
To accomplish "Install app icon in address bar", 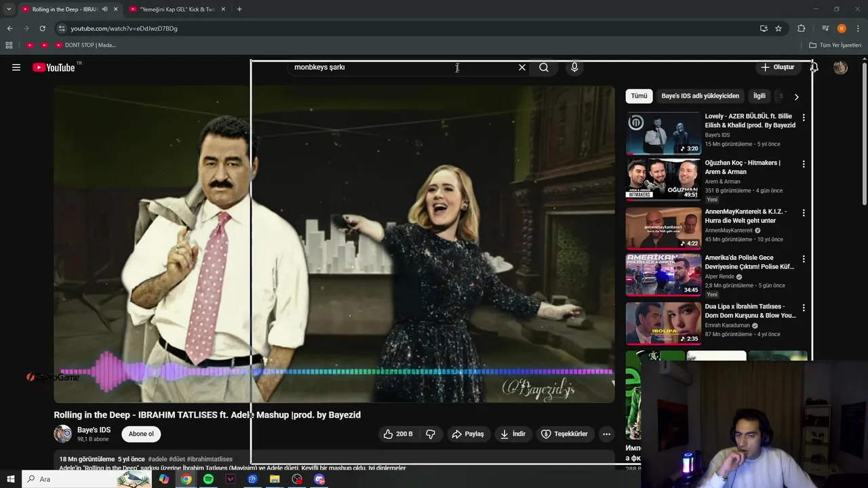I will (764, 28).
